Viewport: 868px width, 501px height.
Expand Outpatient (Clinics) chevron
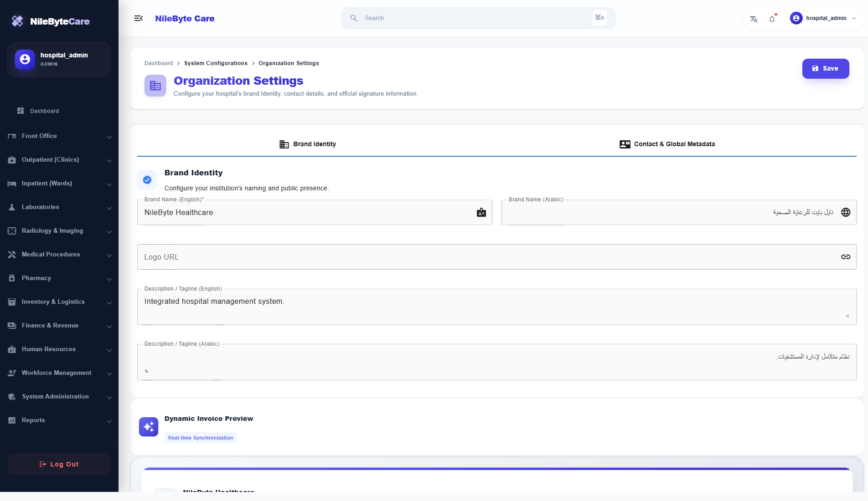tap(109, 160)
